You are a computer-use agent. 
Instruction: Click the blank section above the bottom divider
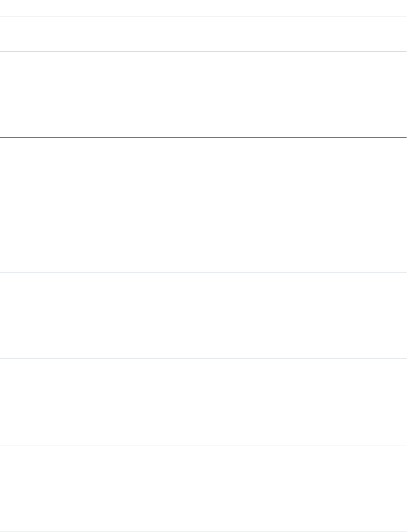coord(203,488)
